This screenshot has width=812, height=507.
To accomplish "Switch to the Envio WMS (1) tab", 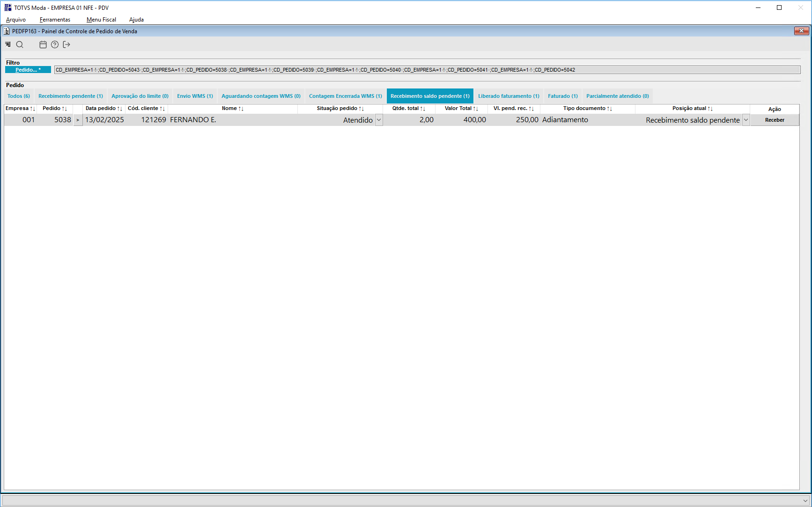I will click(x=195, y=96).
